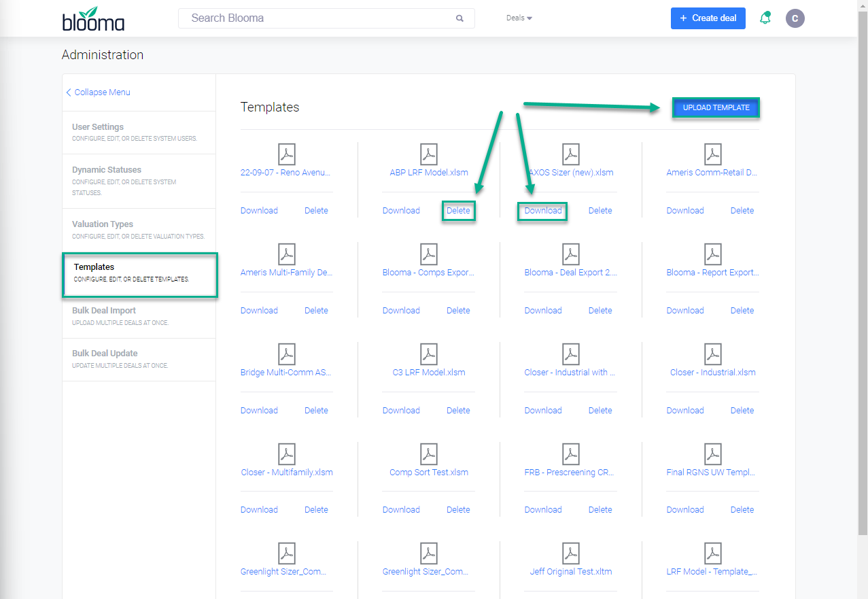Delete the Final RGNS UW Template
Screen dimensions: 868x599
pyautogui.click(x=742, y=510)
